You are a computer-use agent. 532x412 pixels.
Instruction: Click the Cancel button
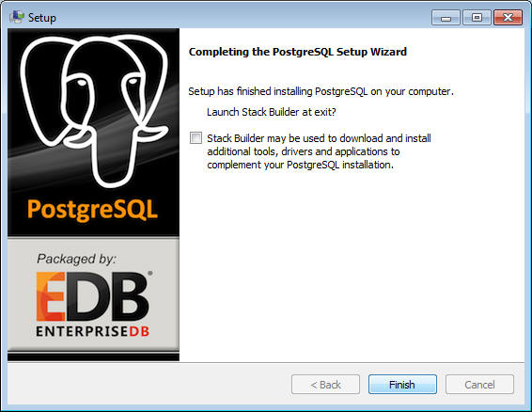(x=479, y=385)
